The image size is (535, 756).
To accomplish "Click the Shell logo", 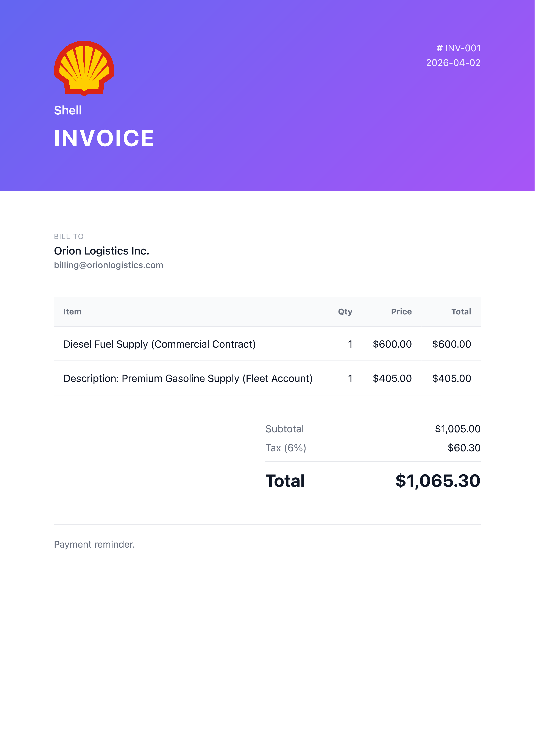I will click(84, 68).
